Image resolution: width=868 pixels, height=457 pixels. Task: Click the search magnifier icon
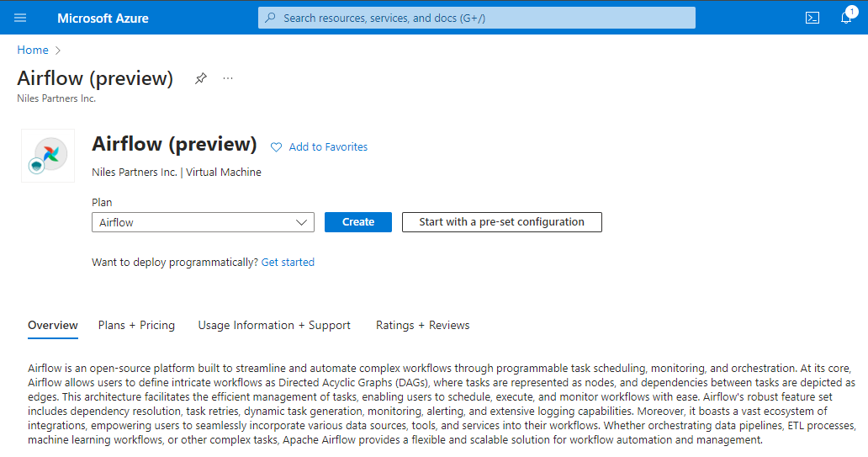pyautogui.click(x=270, y=18)
